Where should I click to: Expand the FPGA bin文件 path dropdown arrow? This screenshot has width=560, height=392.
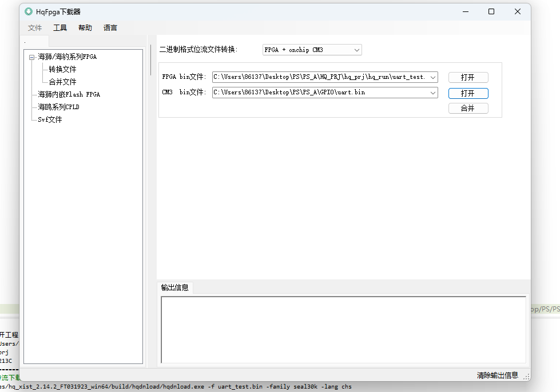tap(432, 77)
